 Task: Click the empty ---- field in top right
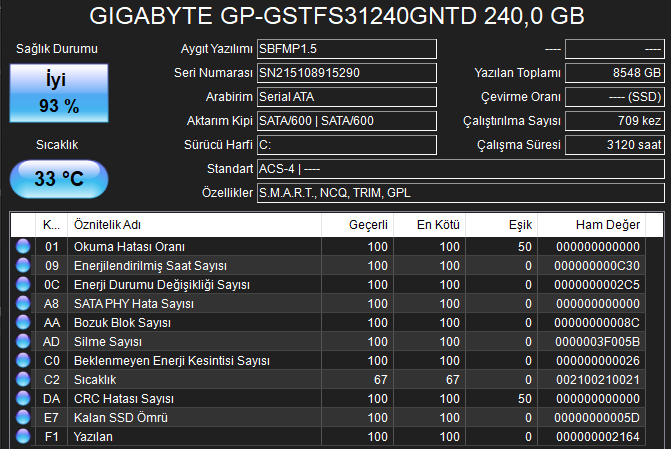(615, 49)
